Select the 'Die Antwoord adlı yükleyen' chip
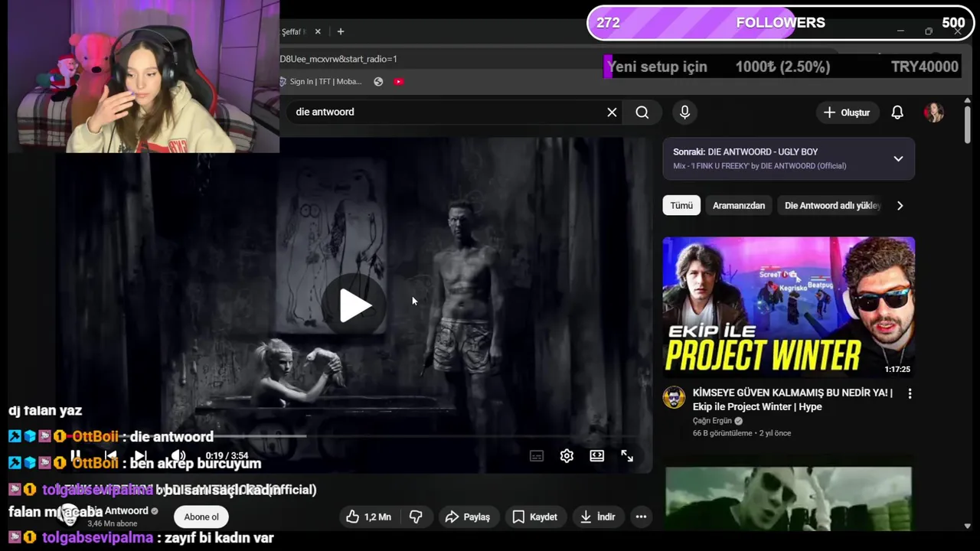The height and width of the screenshot is (551, 980). click(x=832, y=205)
